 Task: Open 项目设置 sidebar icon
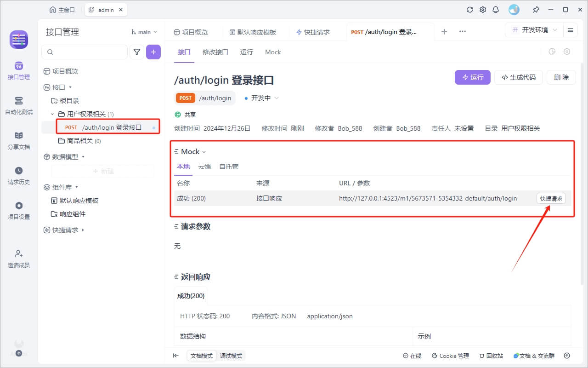[19, 210]
